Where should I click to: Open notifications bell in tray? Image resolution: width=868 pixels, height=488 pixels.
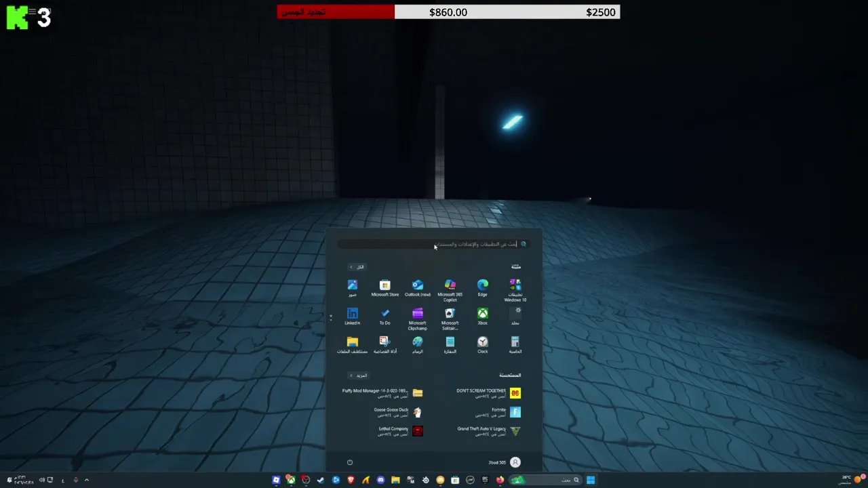point(9,480)
